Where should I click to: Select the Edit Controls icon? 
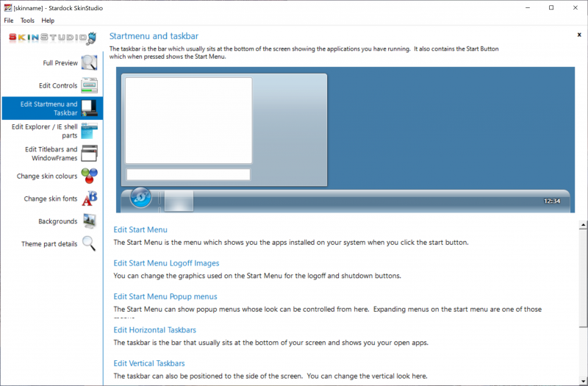(89, 85)
